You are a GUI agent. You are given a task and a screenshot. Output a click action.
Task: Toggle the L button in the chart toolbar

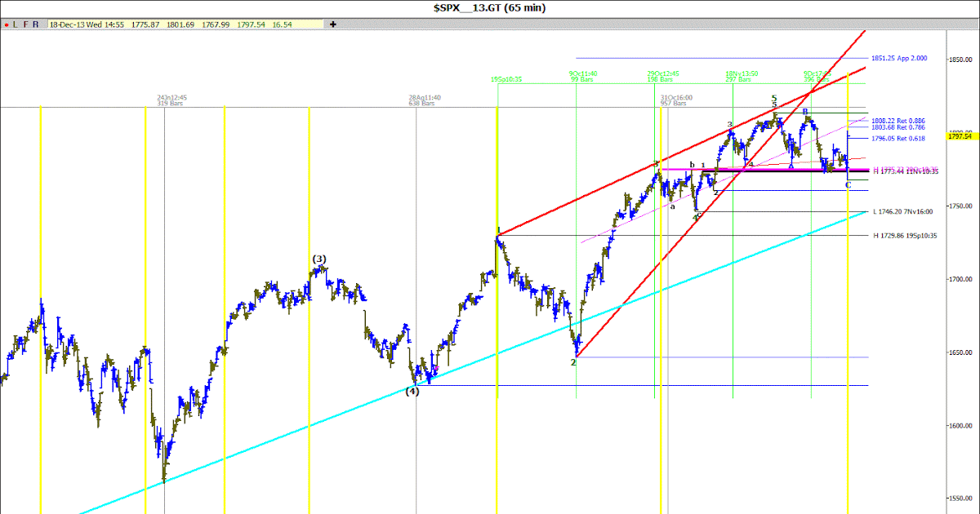(15, 24)
